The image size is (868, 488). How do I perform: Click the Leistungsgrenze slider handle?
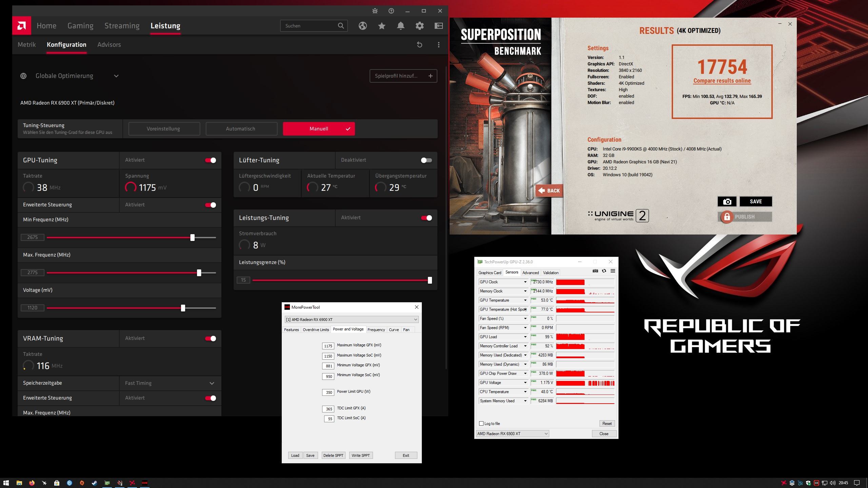point(430,280)
